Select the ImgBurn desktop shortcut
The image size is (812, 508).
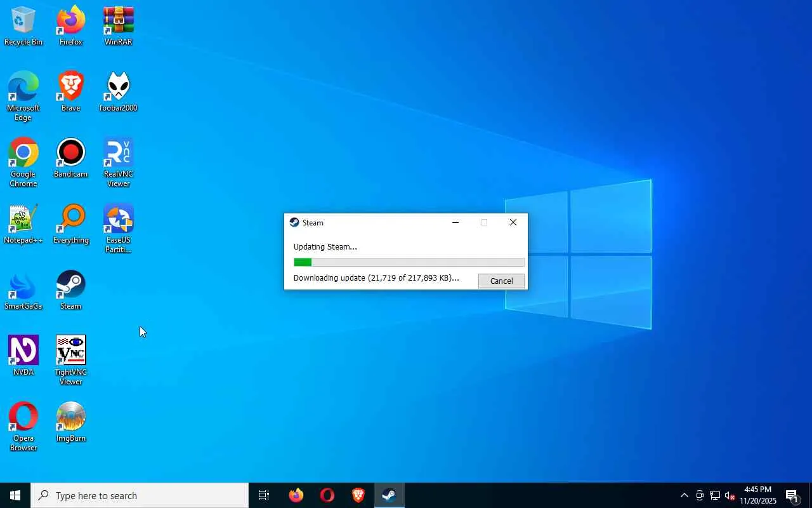tap(71, 423)
